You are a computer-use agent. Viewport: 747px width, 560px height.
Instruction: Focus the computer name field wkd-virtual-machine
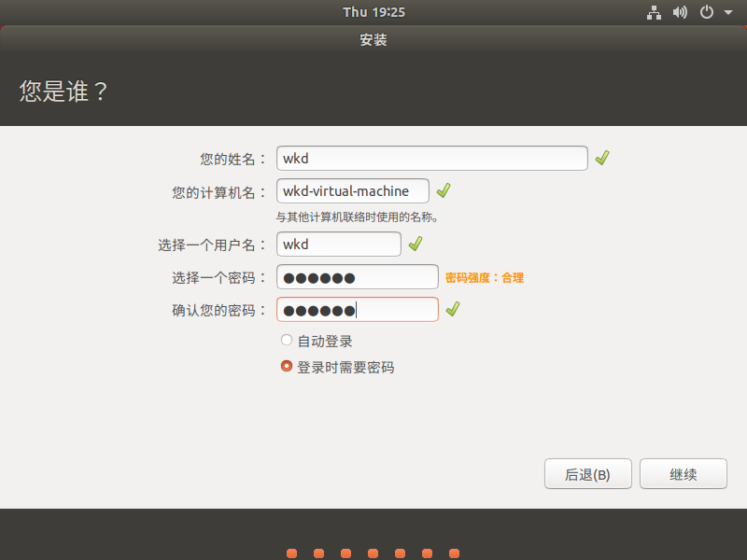pos(353,191)
